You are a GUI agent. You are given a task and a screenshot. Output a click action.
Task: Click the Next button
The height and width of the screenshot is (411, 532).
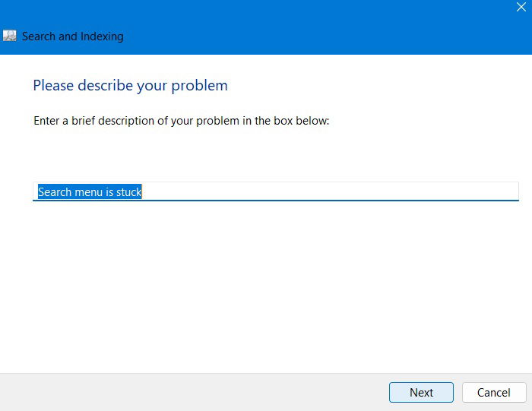click(421, 392)
